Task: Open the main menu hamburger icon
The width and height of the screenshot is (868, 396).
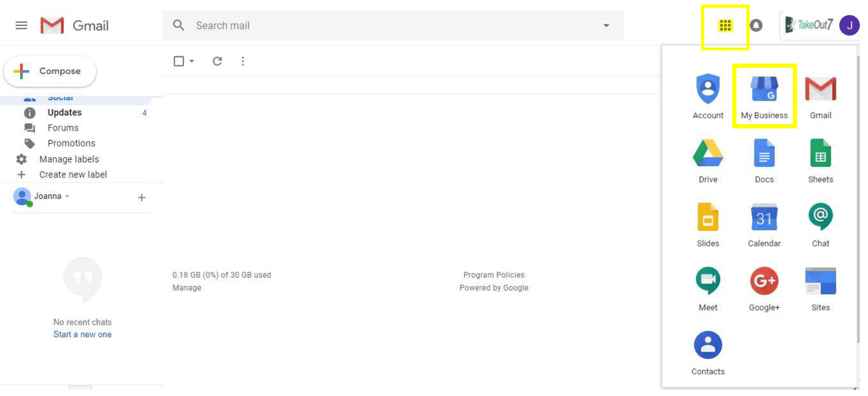Action: 21,26
